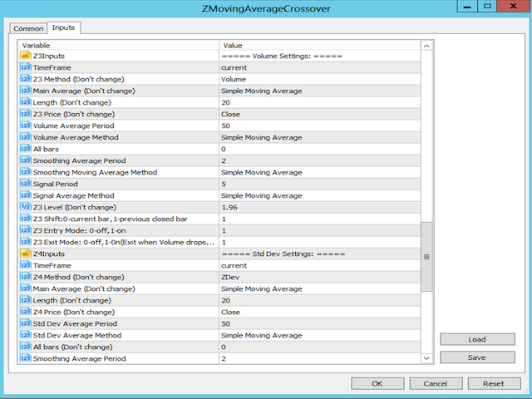The image size is (532, 399).
Task: Click the integer icon beside Volume Average Period
Action: [26, 126]
